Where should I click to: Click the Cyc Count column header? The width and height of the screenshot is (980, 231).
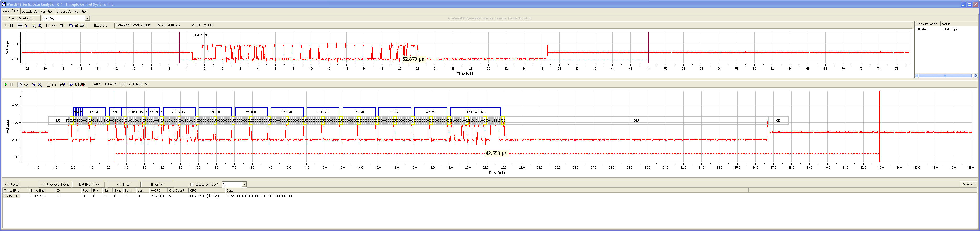tap(178, 190)
